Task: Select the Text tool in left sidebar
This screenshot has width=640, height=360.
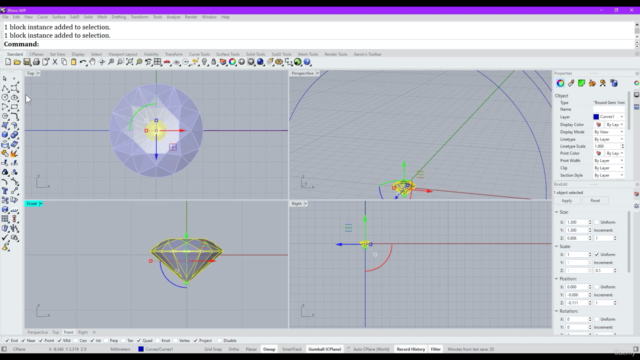Action: coord(5,191)
